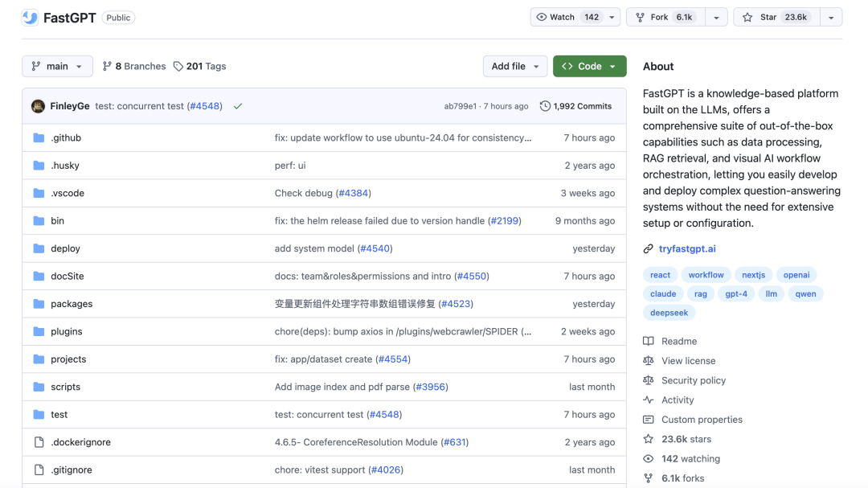The image size is (868, 488).
Task: Open the .dockerignore file name
Action: click(81, 442)
